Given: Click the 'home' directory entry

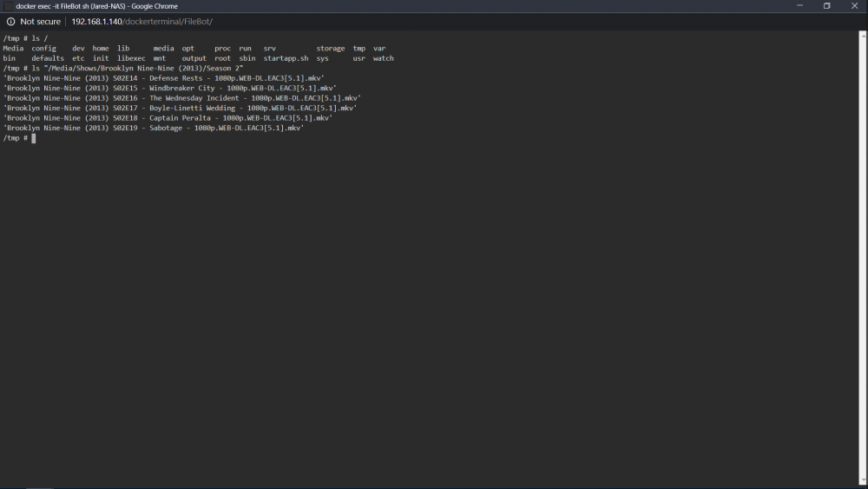Looking at the screenshot, I should click(101, 48).
